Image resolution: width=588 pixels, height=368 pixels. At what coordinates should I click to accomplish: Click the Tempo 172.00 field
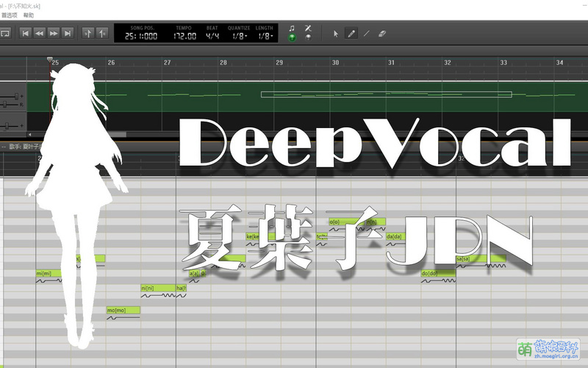[x=185, y=36]
